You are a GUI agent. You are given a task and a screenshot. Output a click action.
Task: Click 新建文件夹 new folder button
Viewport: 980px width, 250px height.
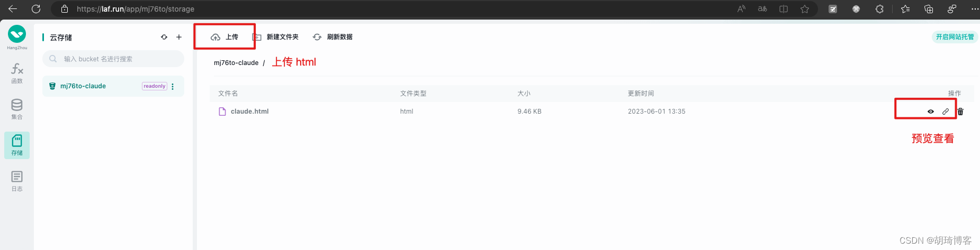(x=275, y=37)
